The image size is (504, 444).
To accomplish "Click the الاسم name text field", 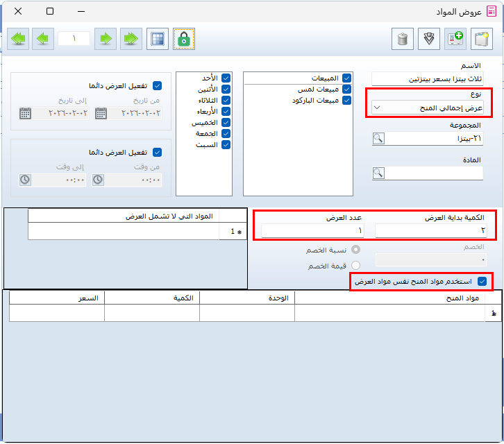I will click(427, 79).
